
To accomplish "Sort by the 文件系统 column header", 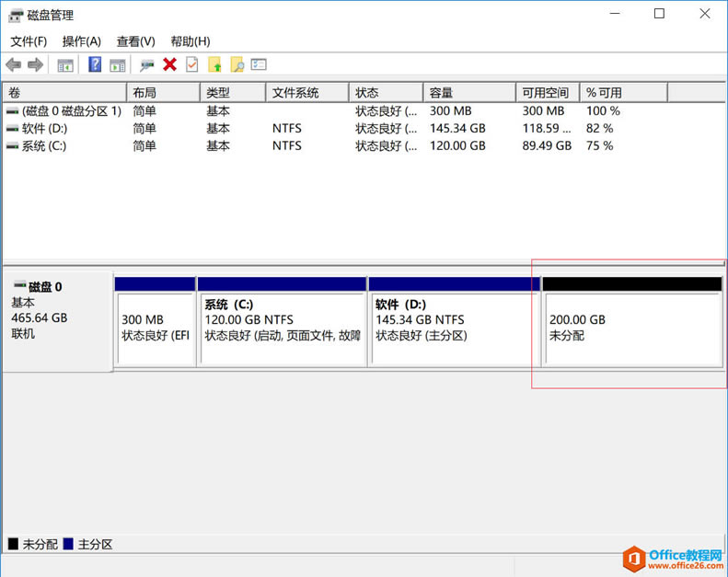I will tap(307, 92).
